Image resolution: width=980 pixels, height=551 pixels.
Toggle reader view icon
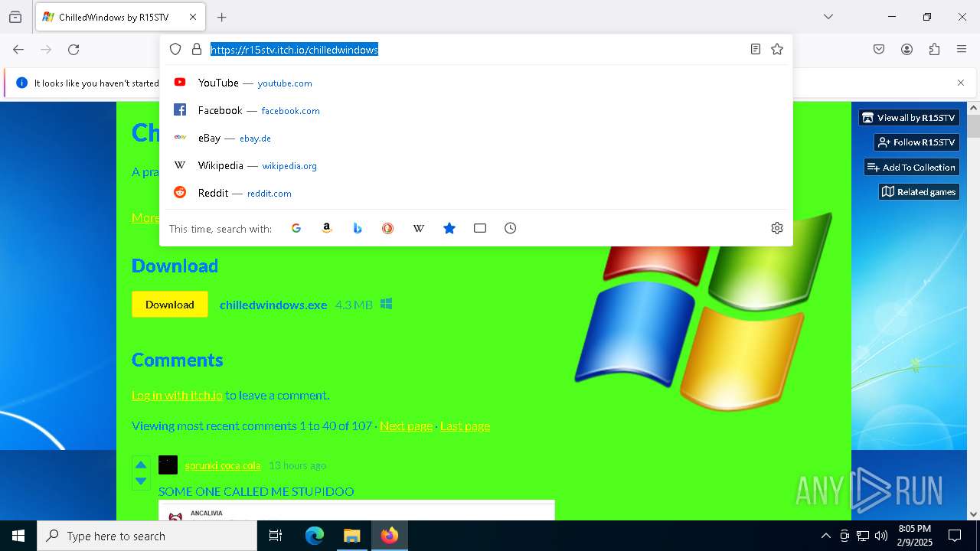click(x=756, y=49)
